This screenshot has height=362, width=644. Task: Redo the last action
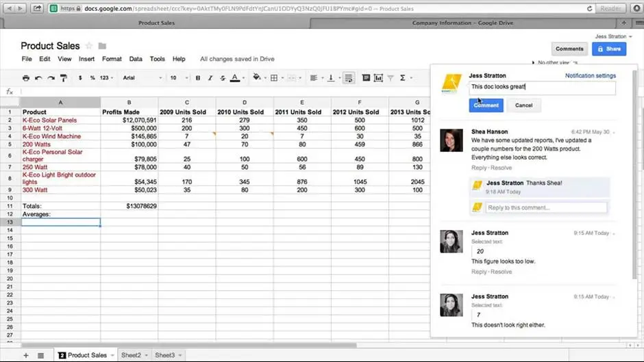click(51, 77)
